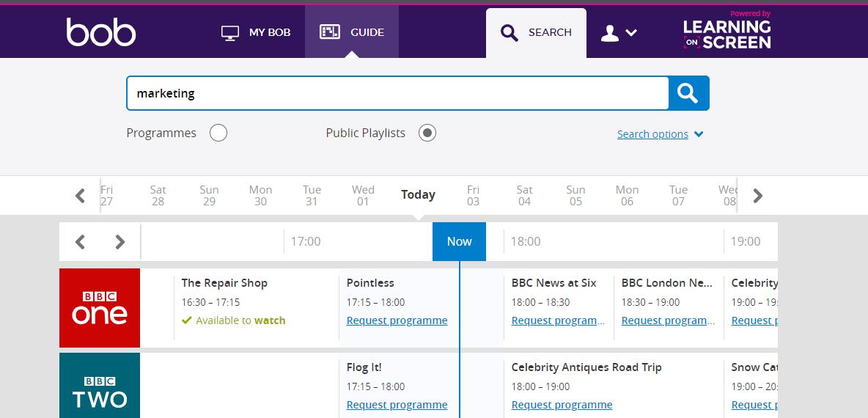Click the 18:00 – 19:00 time on BBC Two
Screen dimensions: 868x418
pyautogui.click(x=540, y=386)
